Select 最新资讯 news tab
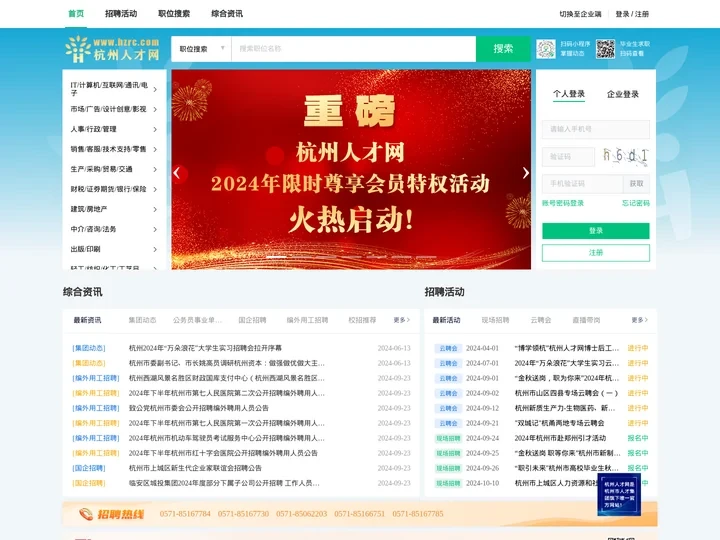The image size is (720, 540). click(x=87, y=320)
